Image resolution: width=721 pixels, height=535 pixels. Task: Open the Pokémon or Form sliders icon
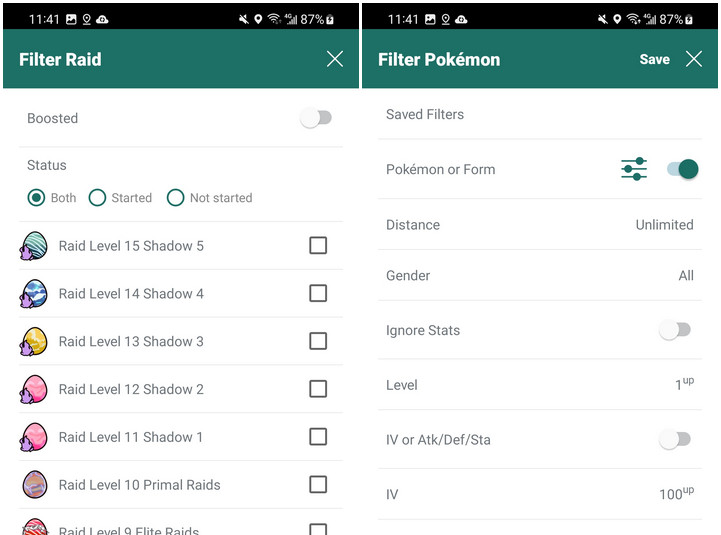point(634,169)
